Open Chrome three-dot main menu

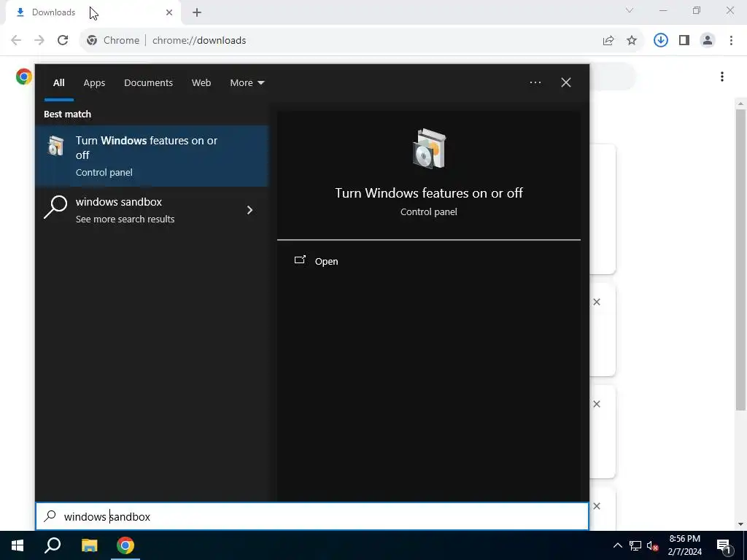tap(731, 41)
